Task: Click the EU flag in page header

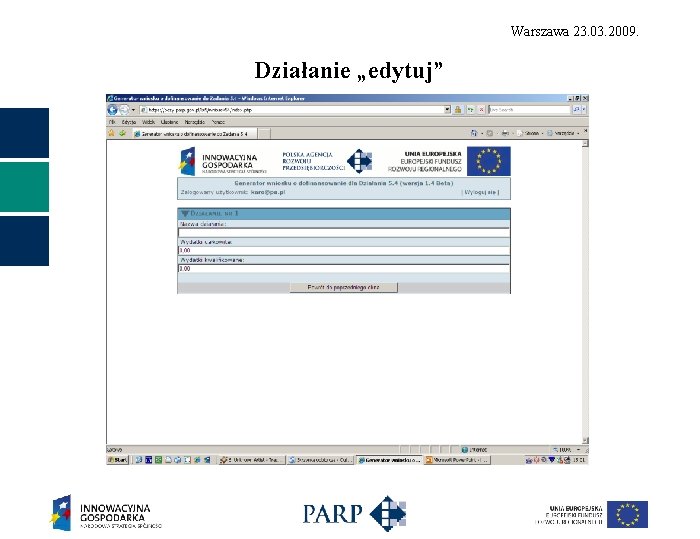Action: pyautogui.click(x=489, y=161)
